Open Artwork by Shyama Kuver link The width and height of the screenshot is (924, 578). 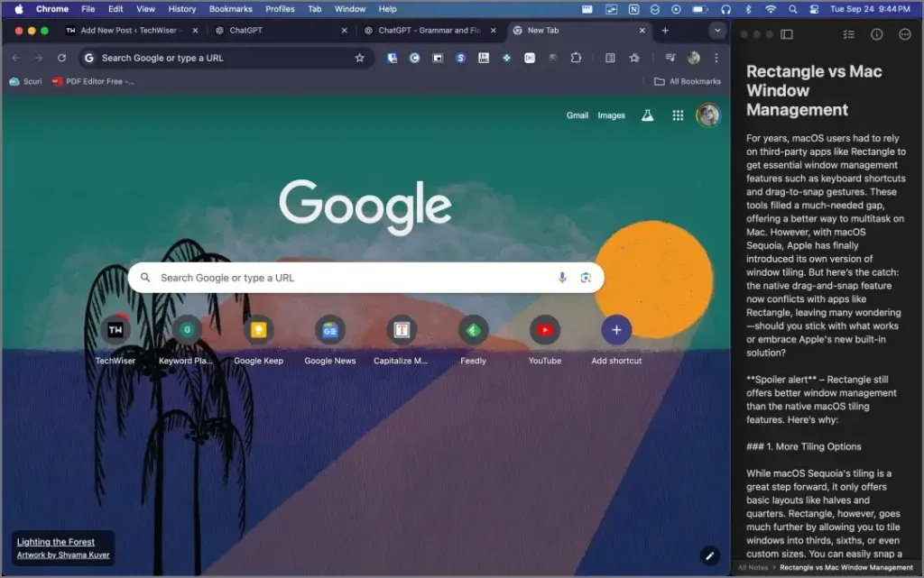point(63,555)
